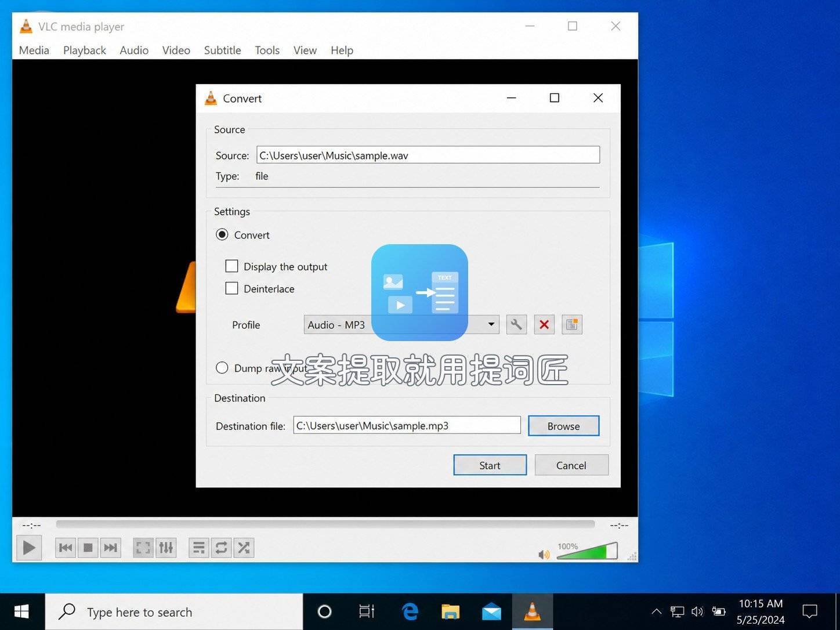This screenshot has height=630, width=840.
Task: Toggle loop mode icon
Action: tap(221, 548)
